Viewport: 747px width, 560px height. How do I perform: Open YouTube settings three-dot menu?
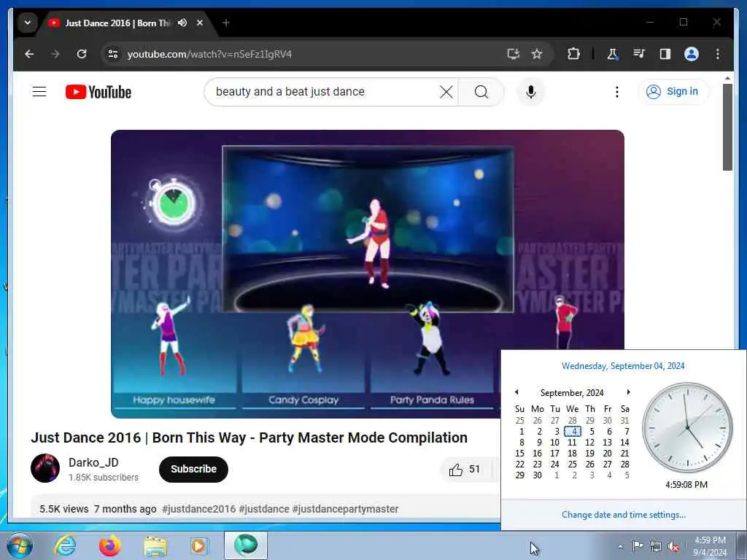tap(617, 92)
